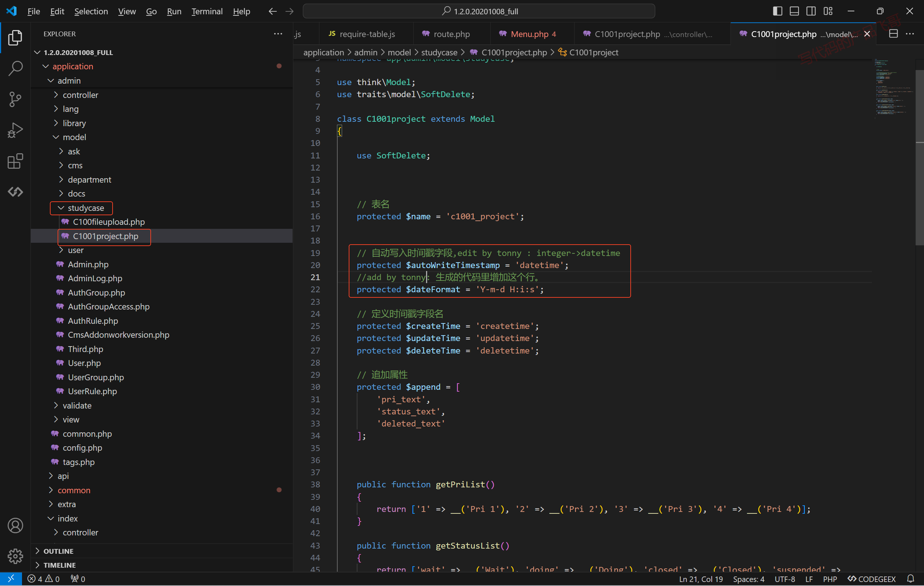Click the ports forwarded indicator showing 0

point(77,579)
